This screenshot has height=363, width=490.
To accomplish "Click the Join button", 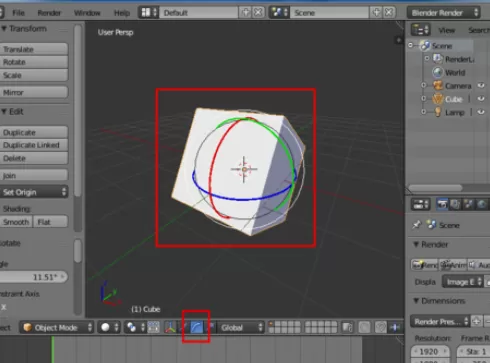I will (x=34, y=175).
